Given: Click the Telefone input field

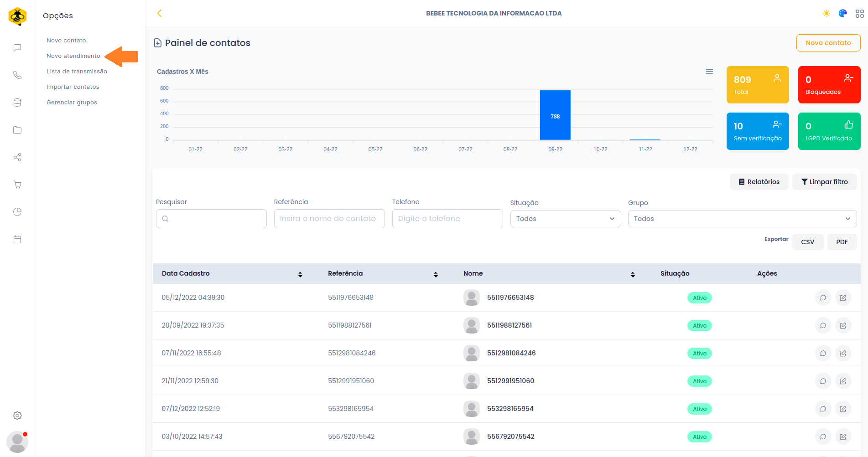Looking at the screenshot, I should click(447, 219).
